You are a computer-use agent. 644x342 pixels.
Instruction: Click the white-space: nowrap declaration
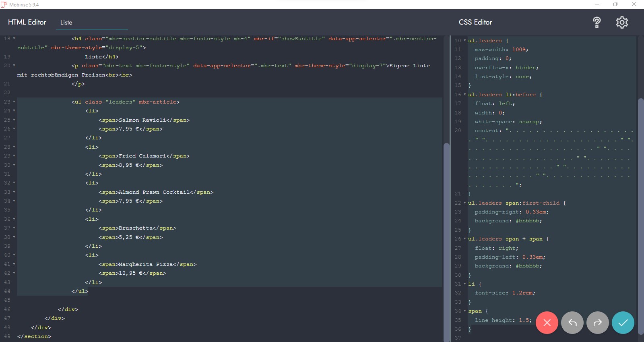click(508, 122)
